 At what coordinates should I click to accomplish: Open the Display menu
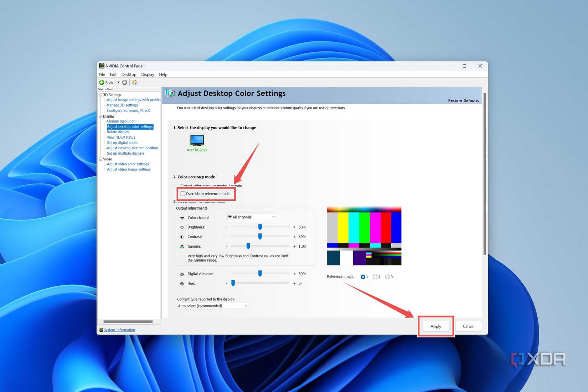coord(148,74)
